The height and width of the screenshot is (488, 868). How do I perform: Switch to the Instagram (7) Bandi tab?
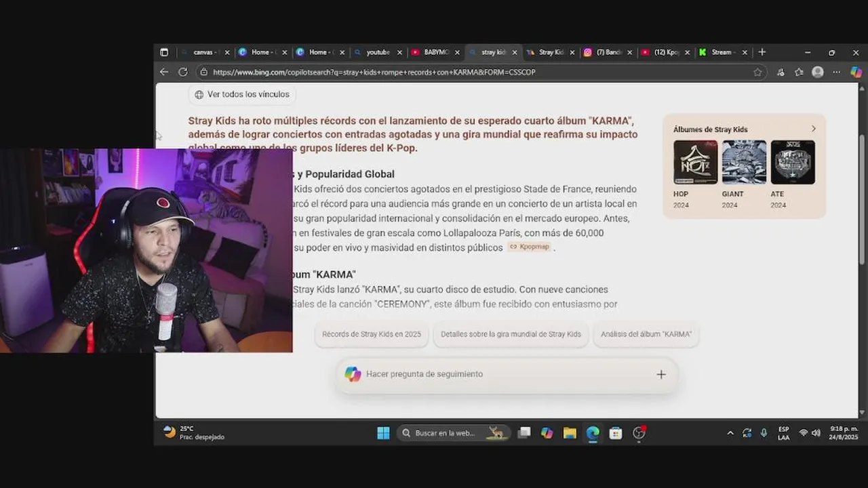coord(608,52)
